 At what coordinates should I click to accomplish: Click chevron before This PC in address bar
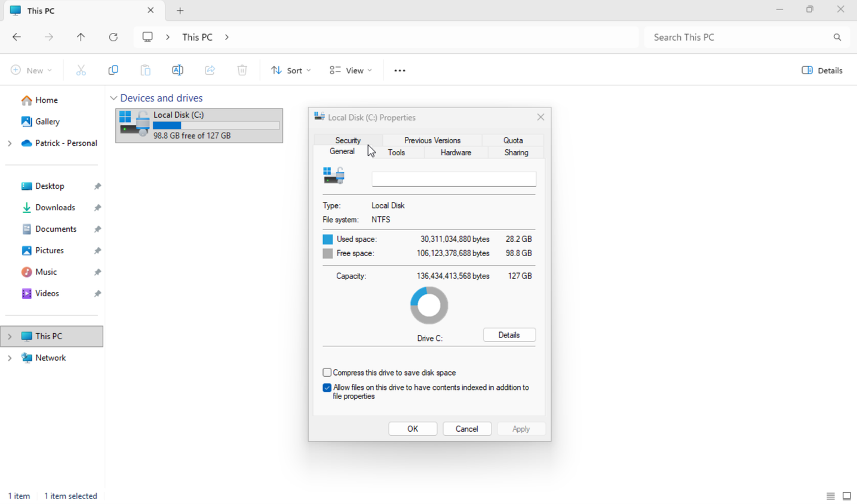pyautogui.click(x=168, y=37)
